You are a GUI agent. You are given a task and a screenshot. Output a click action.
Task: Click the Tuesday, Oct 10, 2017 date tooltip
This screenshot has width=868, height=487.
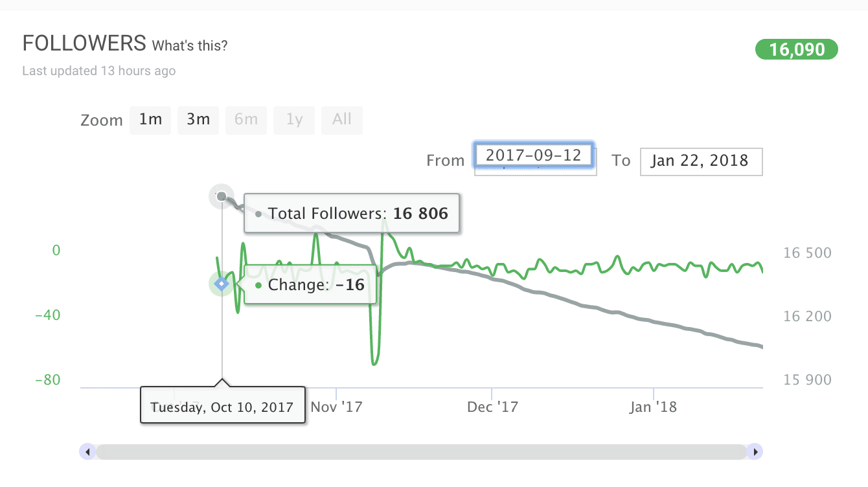(223, 407)
